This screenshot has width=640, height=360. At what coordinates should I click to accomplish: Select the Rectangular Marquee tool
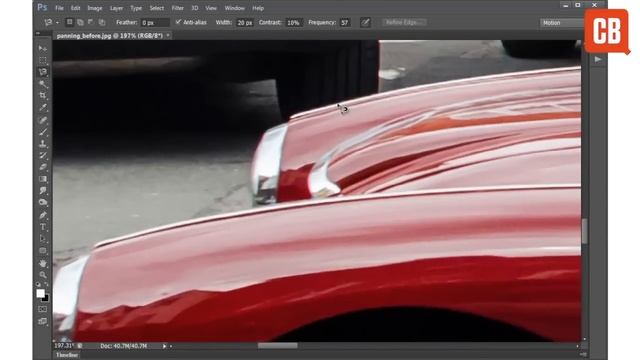click(43, 60)
